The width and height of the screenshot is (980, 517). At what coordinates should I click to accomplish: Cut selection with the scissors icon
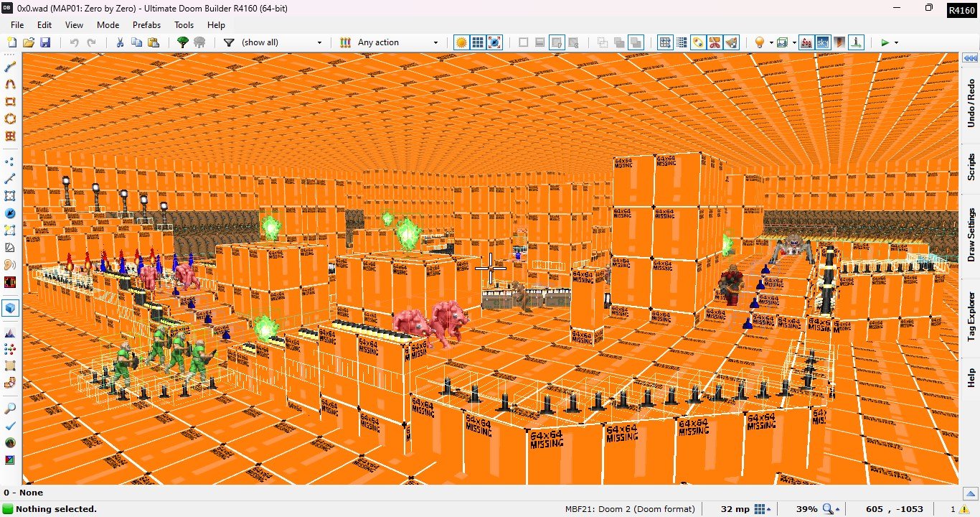pyautogui.click(x=120, y=42)
